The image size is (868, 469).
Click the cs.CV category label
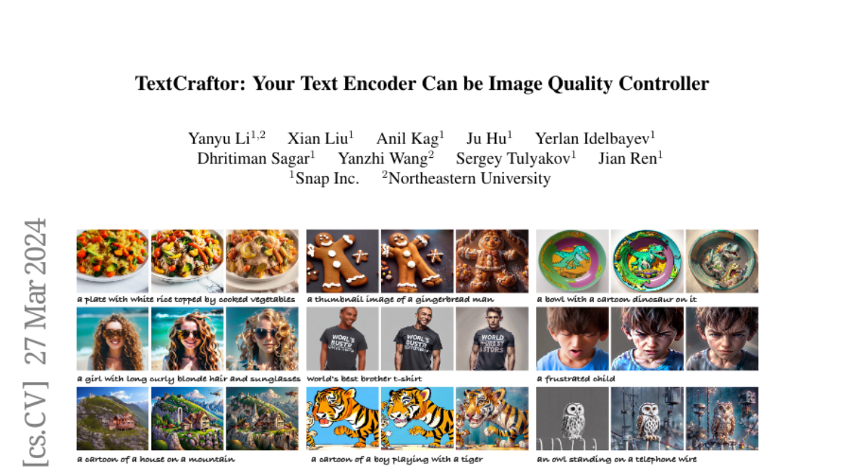coord(35,421)
